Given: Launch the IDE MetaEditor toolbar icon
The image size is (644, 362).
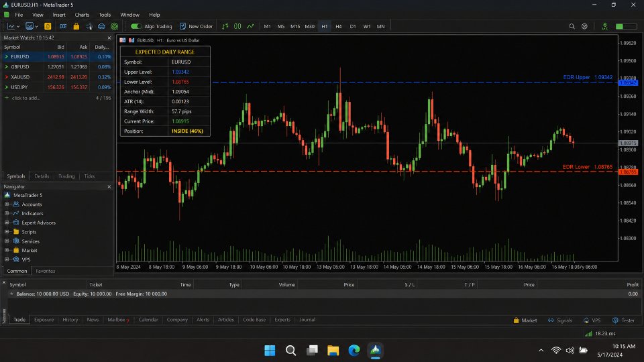Looking at the screenshot, I should coord(63,26).
